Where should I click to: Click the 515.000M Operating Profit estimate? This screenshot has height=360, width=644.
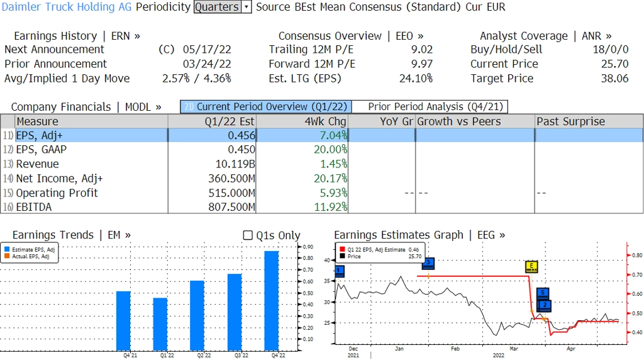[231, 193]
